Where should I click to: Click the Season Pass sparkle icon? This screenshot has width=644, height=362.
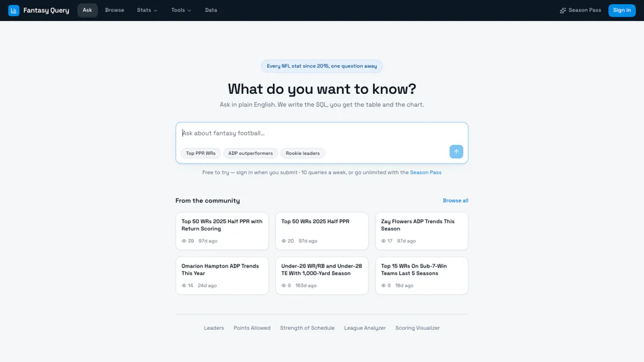563,10
